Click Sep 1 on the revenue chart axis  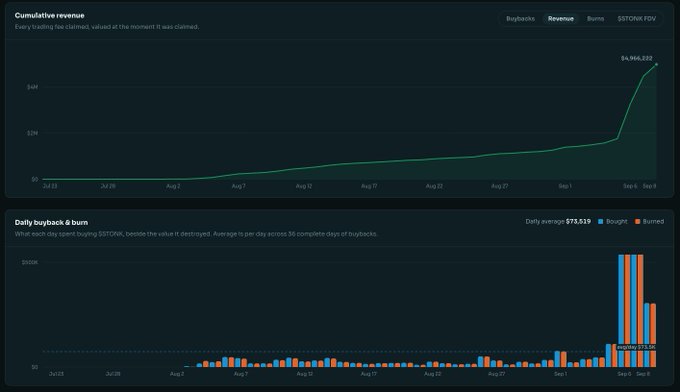click(x=565, y=186)
